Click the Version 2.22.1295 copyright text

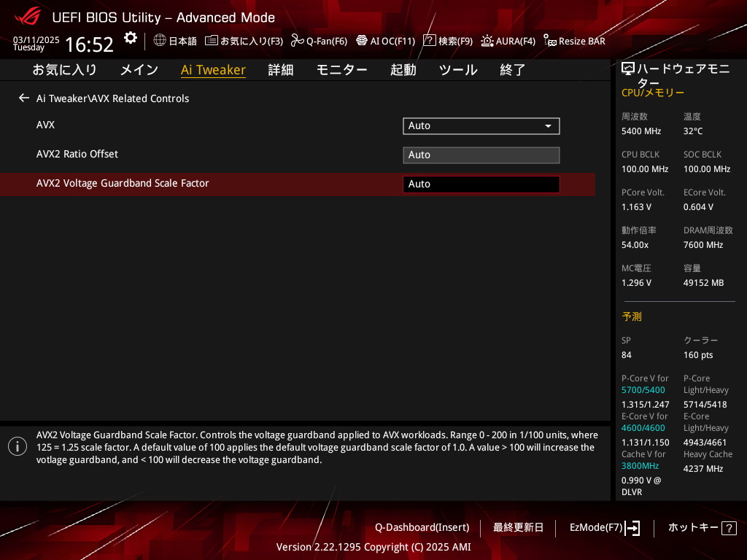(373, 547)
